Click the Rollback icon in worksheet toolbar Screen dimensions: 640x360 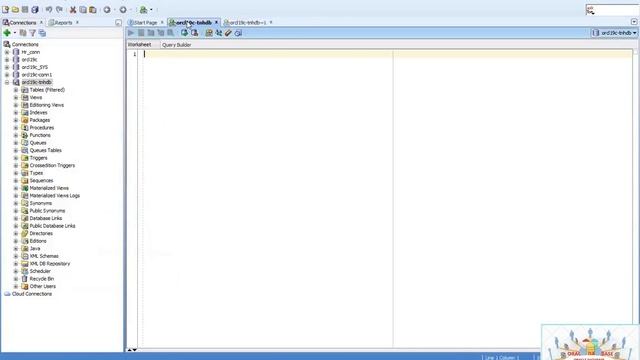coord(194,33)
